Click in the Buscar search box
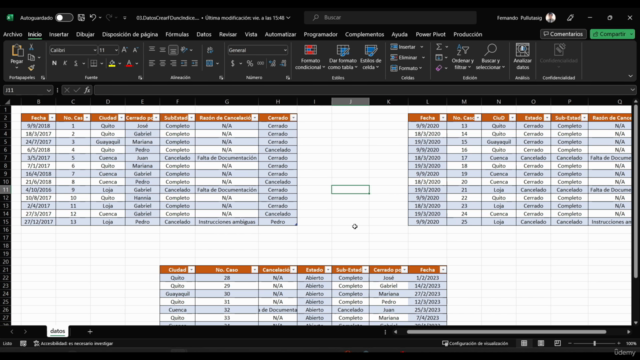The height and width of the screenshot is (360, 640). click(390, 18)
